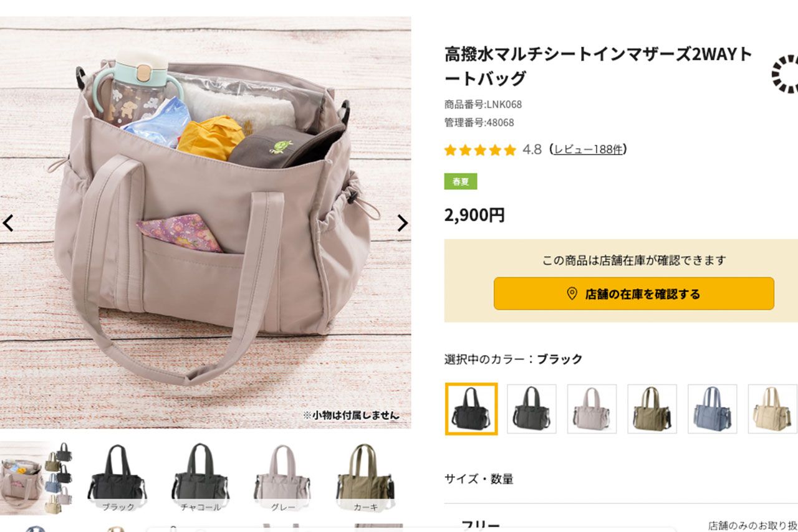Screen dimensions: 798x532
Task: Click the 春夏 season tag
Action: 461,181
